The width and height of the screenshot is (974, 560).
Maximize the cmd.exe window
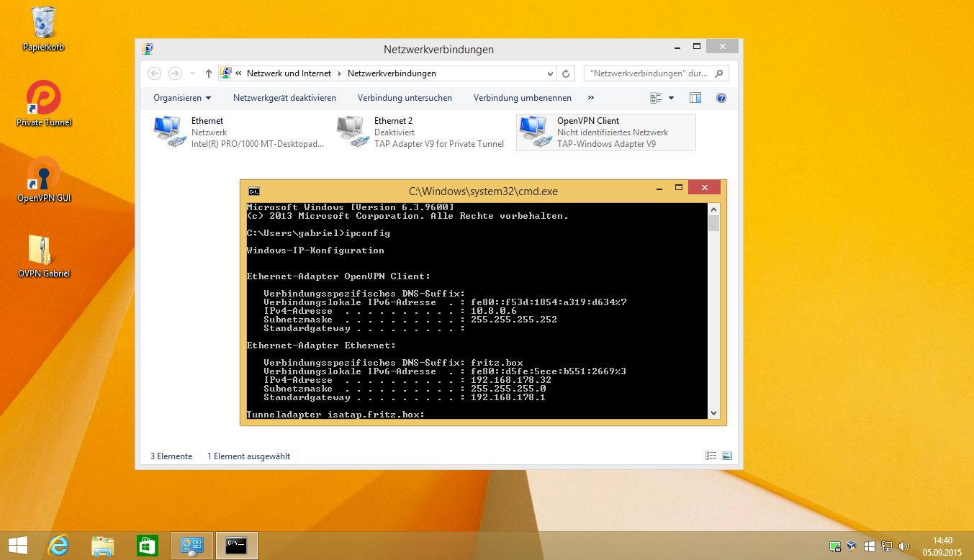point(678,189)
